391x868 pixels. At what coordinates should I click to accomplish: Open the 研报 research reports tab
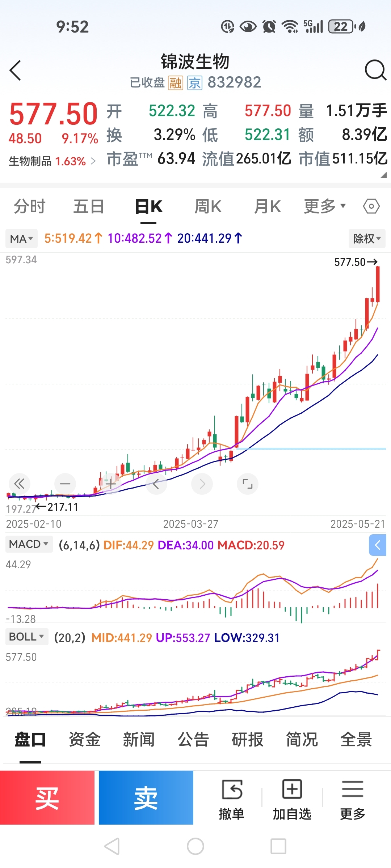pos(248,739)
